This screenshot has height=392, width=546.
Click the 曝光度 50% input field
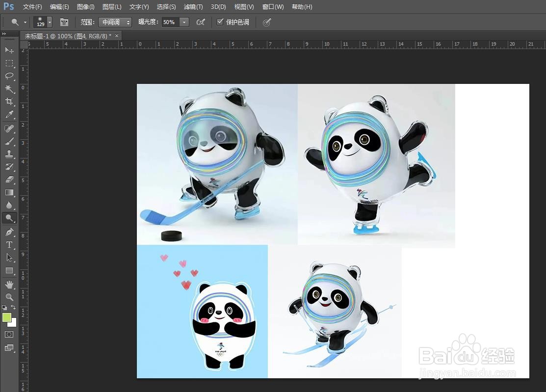coord(171,22)
